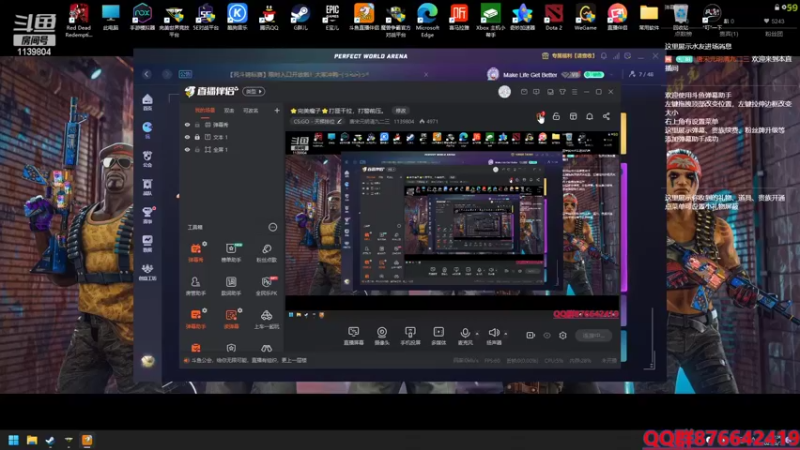Open Make Life Get Better user avatar
The height and width of the screenshot is (450, 800).
493,74
